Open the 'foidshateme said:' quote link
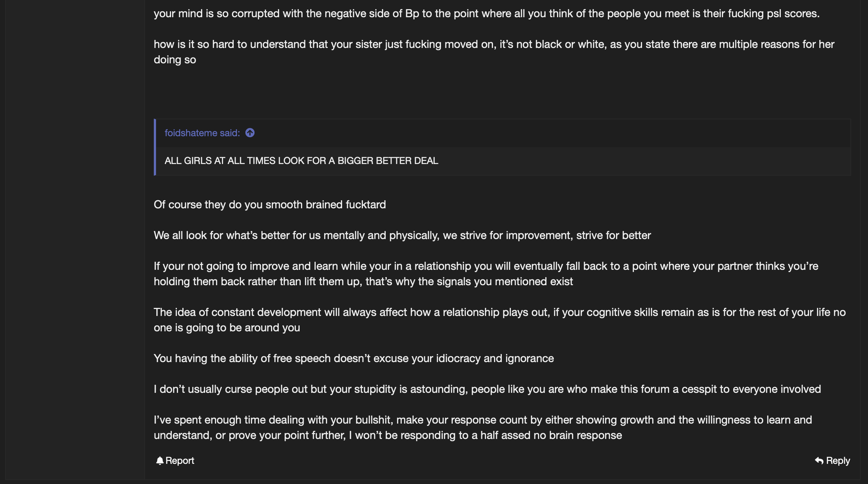 click(202, 133)
